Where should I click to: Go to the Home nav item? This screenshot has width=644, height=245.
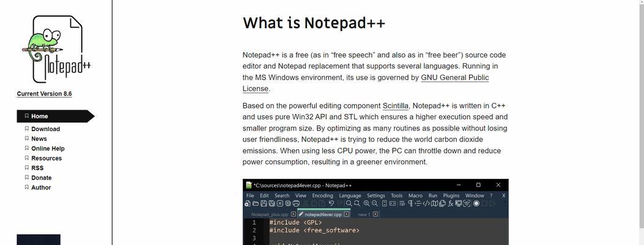click(56, 116)
